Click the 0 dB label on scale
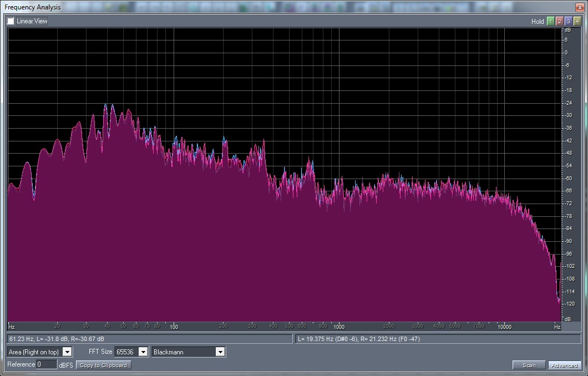This screenshot has height=376, width=588. [x=566, y=53]
